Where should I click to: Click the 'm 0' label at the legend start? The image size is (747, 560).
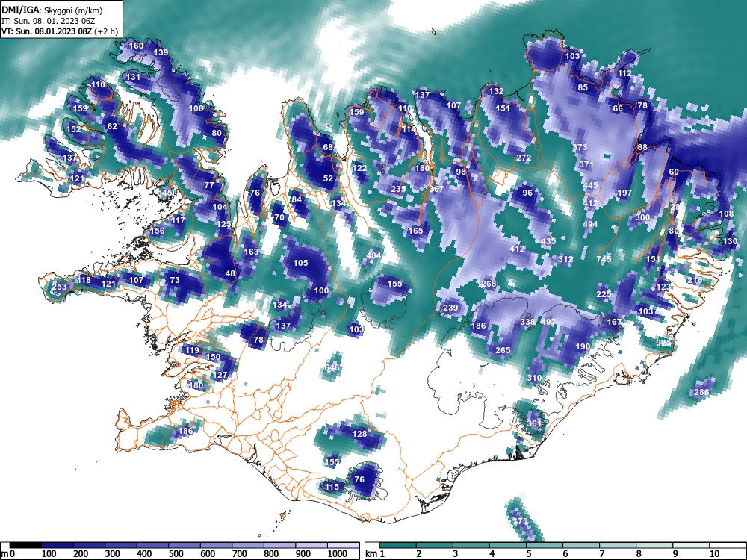tap(8, 553)
